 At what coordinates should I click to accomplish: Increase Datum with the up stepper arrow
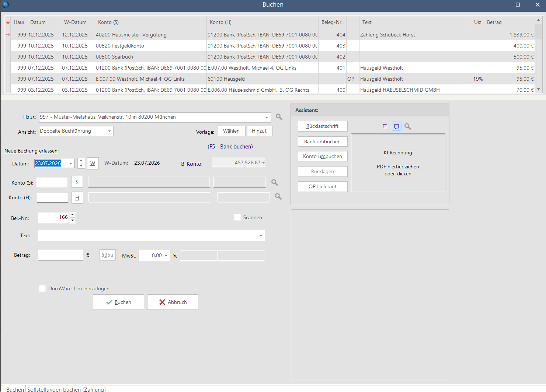[x=81, y=161]
